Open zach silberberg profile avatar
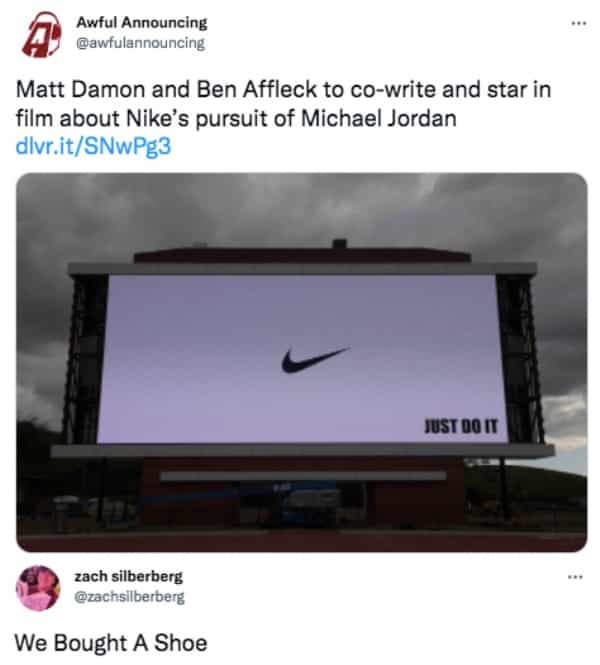This screenshot has height=665, width=600. coord(38,588)
